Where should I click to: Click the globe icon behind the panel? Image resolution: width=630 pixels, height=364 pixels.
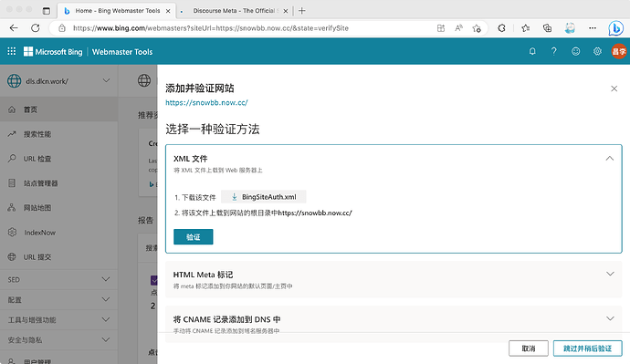[144, 80]
